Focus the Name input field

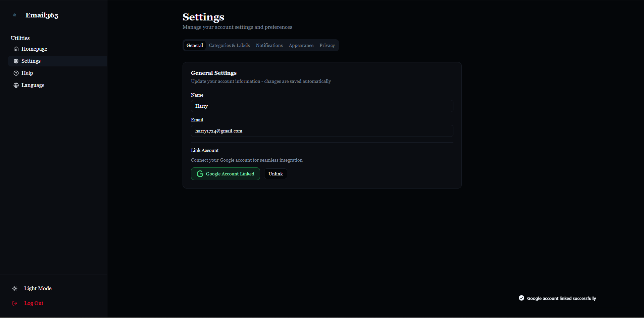coord(322,106)
